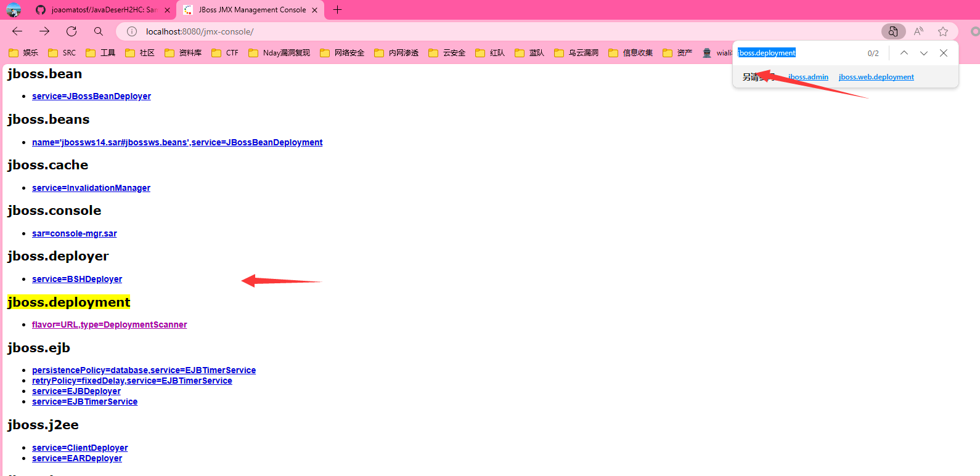Open the CTF bookmarks folder

tap(225, 53)
